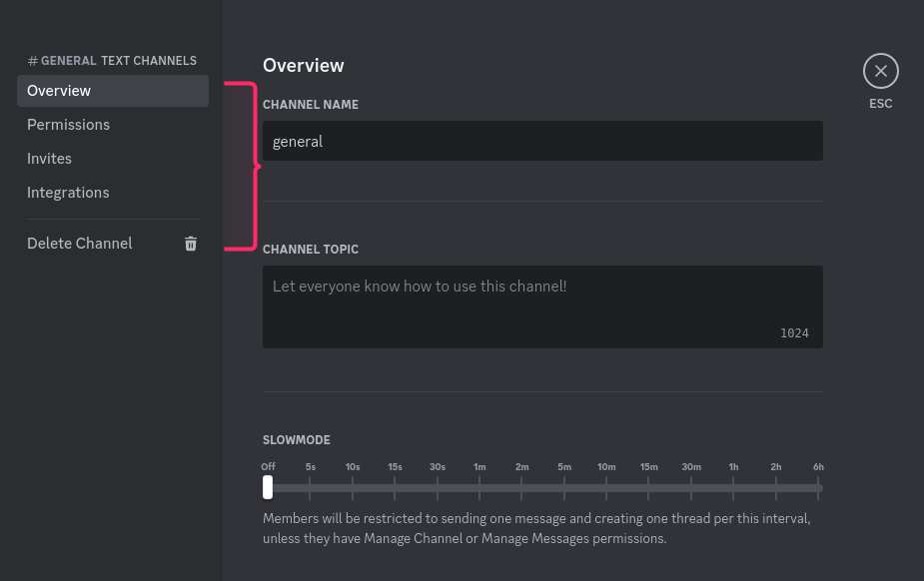This screenshot has height=581, width=924.
Task: Pick 5m on the slowmode track
Action: [x=564, y=487]
